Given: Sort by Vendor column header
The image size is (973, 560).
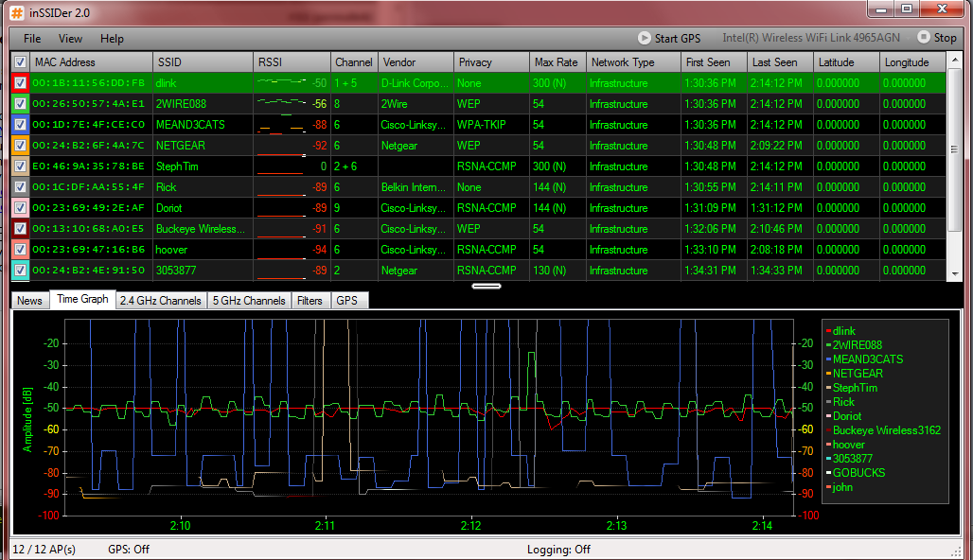Looking at the screenshot, I should [416, 62].
